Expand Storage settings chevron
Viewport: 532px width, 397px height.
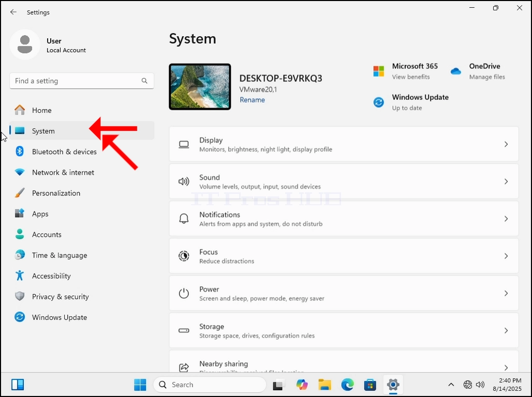pos(506,330)
